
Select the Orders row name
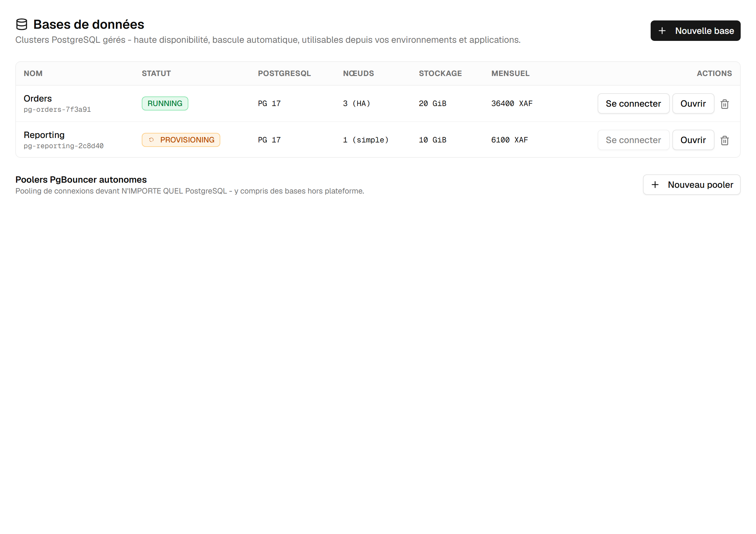coord(38,98)
